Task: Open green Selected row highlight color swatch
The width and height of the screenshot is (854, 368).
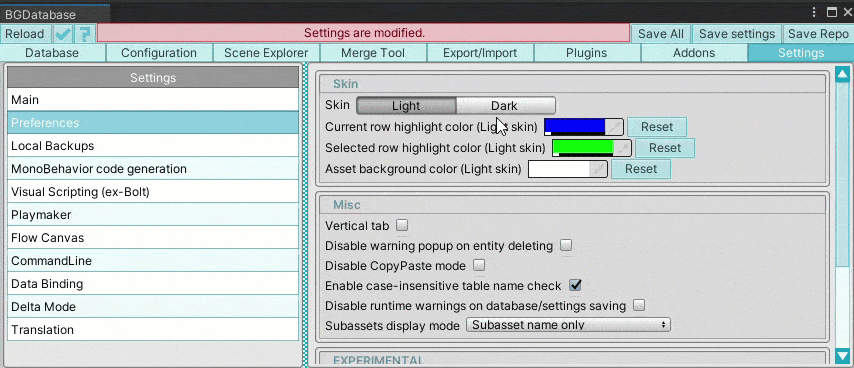Action: [583, 148]
